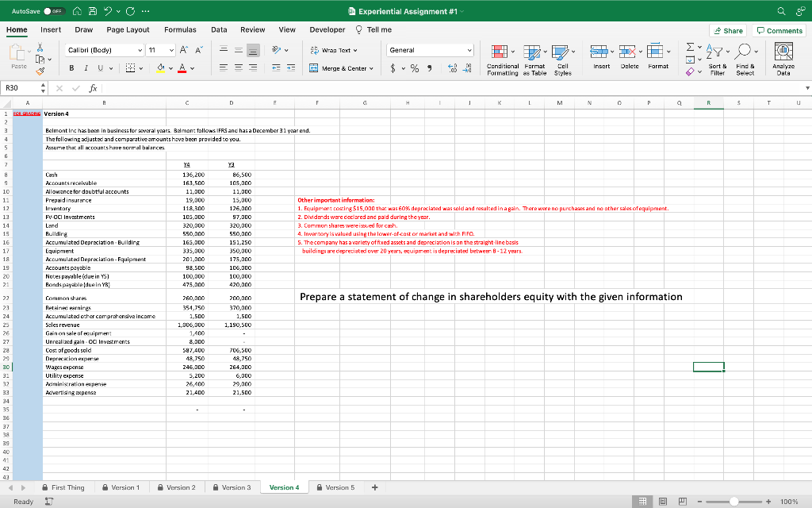Open the Data ribbon tab
The image size is (812, 508).
click(219, 30)
